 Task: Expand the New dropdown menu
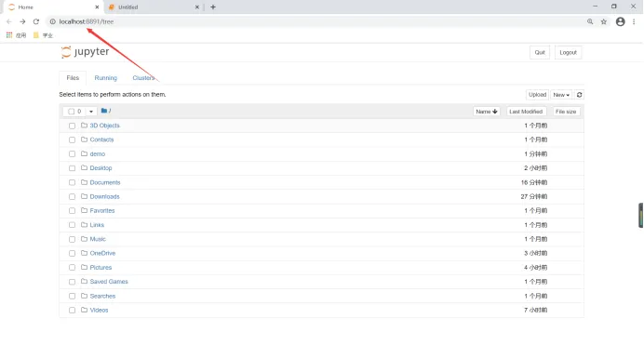click(561, 95)
